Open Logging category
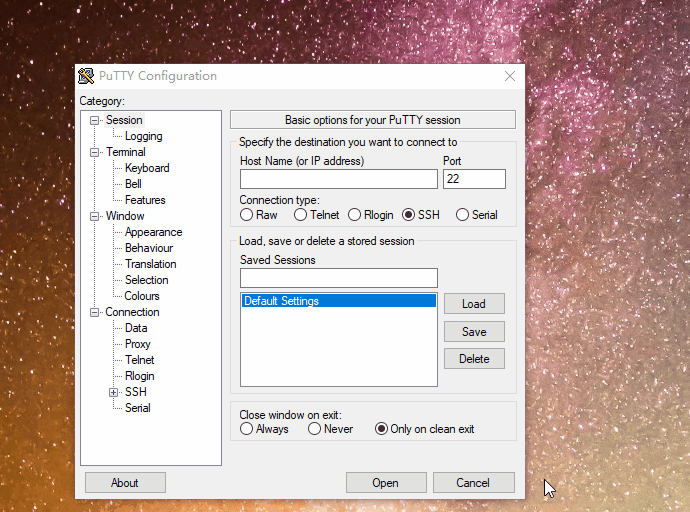Viewport: 690px width, 512px height. (x=143, y=136)
